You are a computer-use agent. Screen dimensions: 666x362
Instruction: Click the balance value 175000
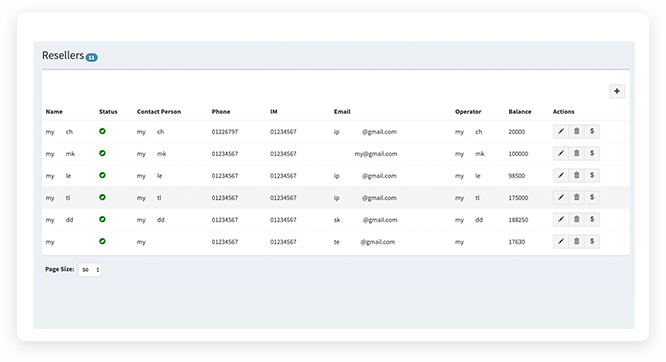(x=518, y=198)
